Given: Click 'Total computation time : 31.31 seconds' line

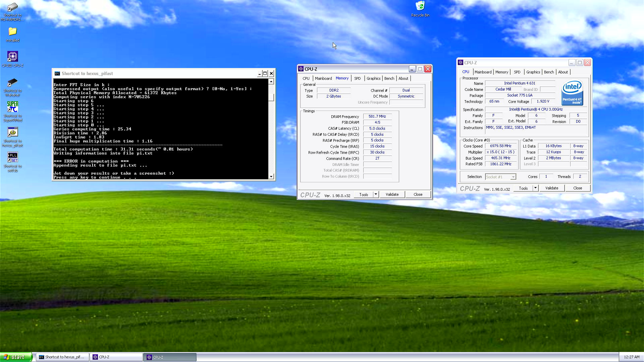Looking at the screenshot, I should pos(123,149).
